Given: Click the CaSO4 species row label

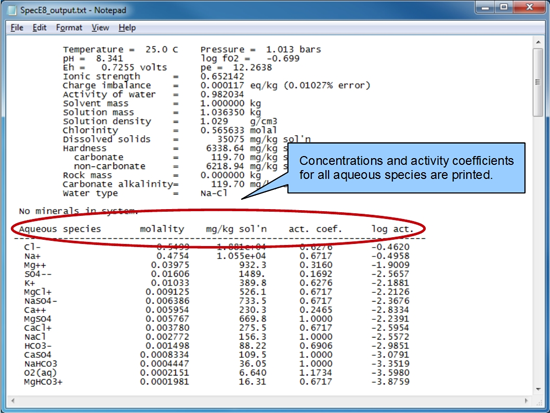Looking at the screenshot, I should click(38, 355).
